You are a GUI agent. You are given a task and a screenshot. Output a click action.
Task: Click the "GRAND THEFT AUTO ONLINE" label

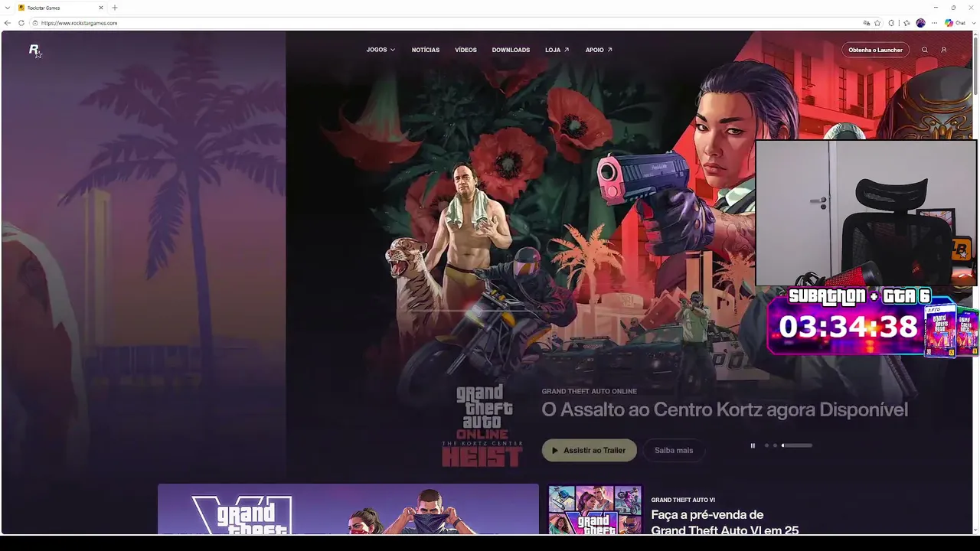coord(589,391)
